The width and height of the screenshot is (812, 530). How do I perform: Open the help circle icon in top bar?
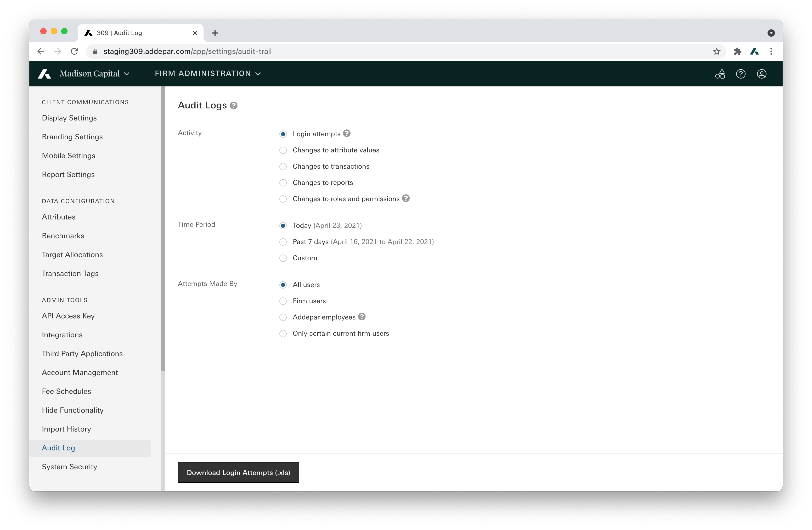(x=741, y=74)
